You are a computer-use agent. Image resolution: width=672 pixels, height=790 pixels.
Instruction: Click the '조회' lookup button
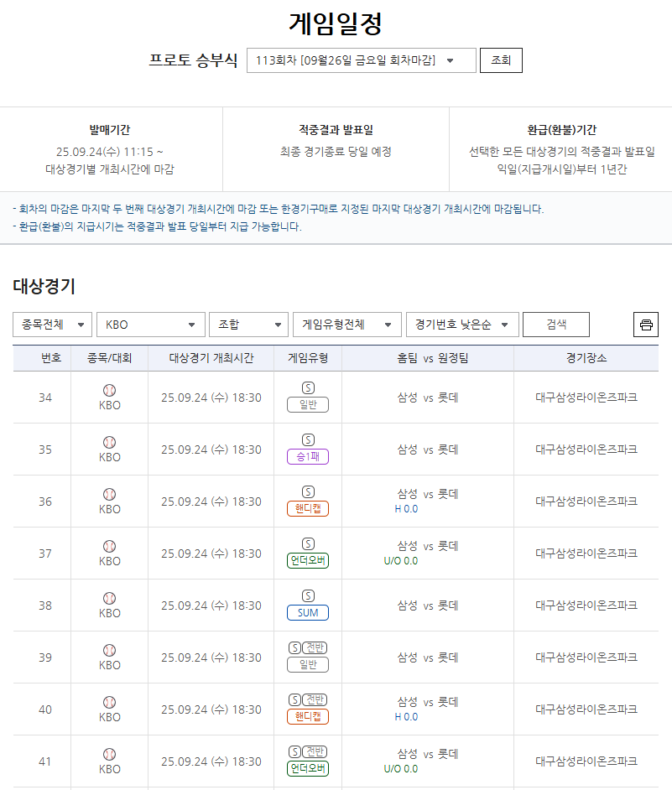[x=501, y=60]
